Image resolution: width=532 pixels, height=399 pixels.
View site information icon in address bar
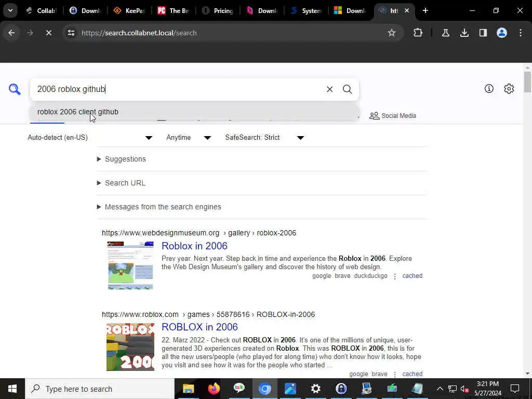click(71, 33)
